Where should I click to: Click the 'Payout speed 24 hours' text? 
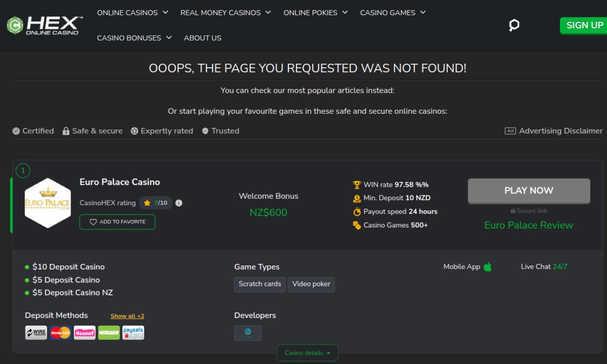click(401, 211)
